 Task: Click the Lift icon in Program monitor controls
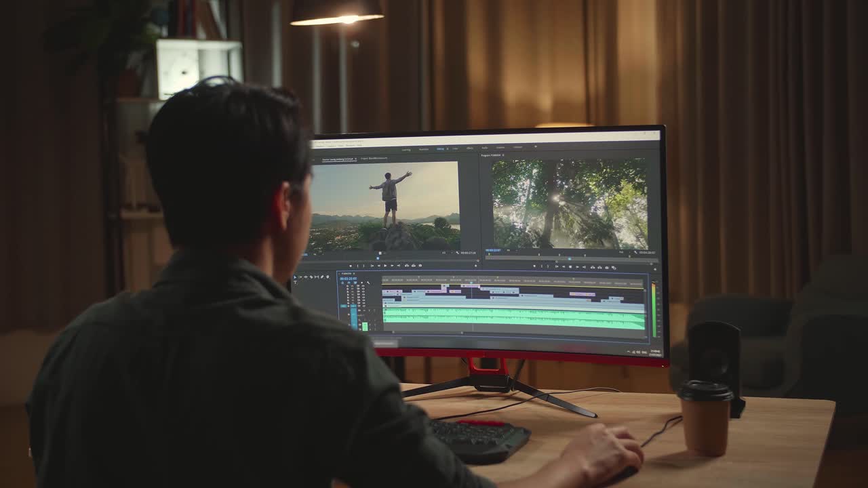point(593,266)
